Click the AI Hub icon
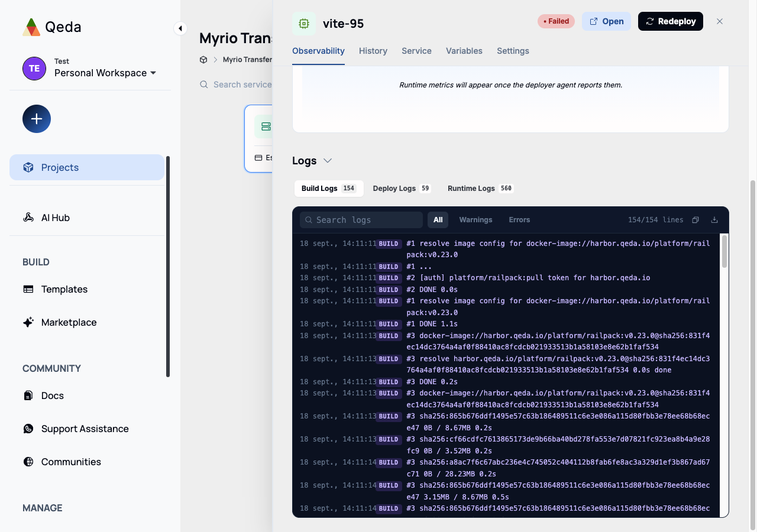757x532 pixels. click(28, 218)
